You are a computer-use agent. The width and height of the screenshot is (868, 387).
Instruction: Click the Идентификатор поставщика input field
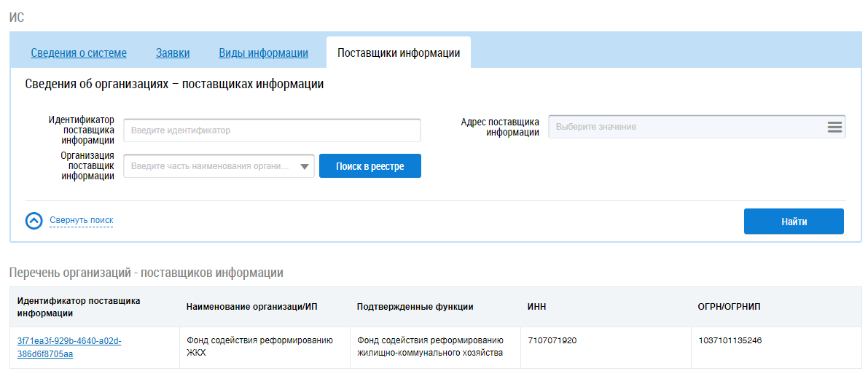click(x=272, y=130)
